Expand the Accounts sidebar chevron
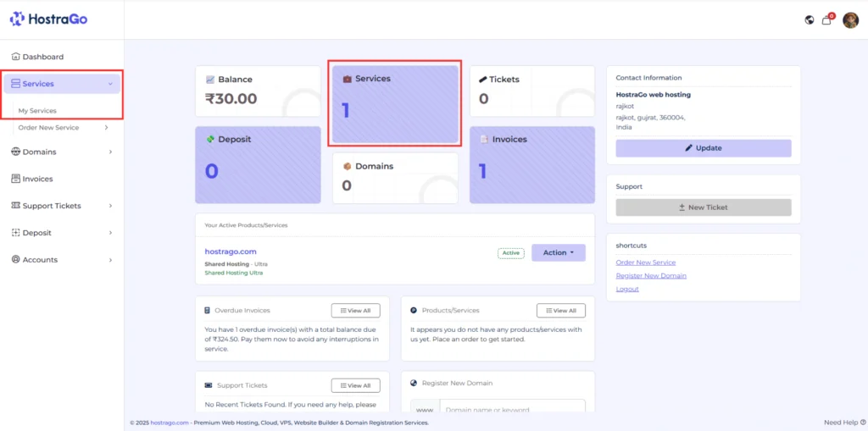 (x=111, y=259)
